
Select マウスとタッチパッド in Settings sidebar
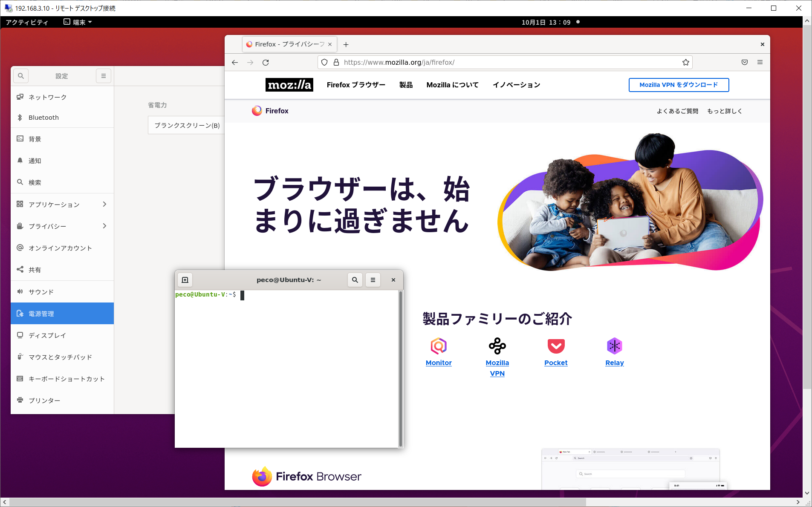pyautogui.click(x=62, y=357)
